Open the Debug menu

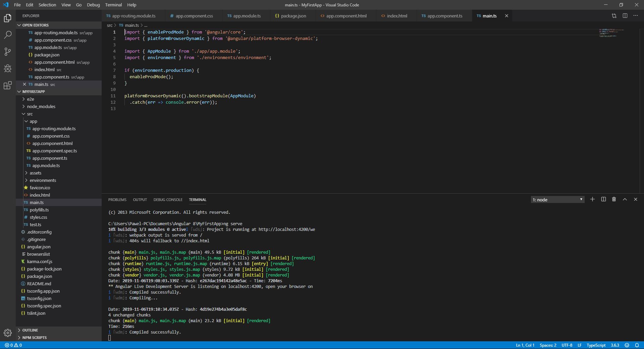click(93, 5)
